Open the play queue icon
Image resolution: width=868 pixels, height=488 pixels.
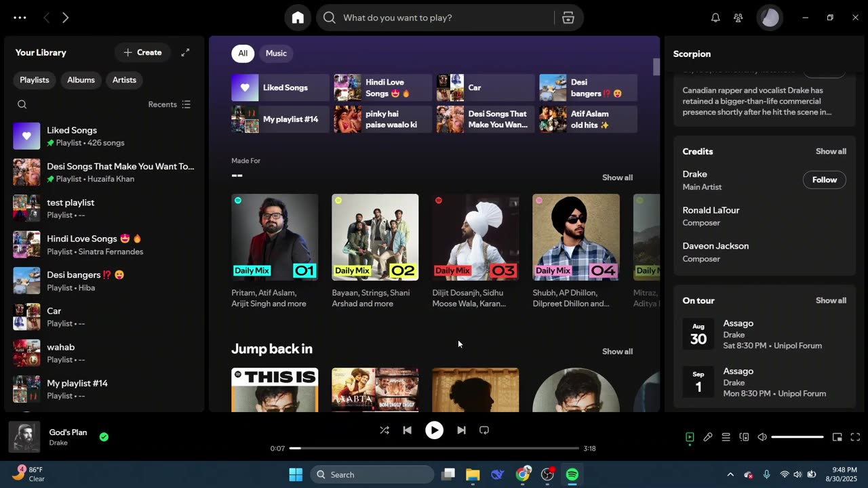pyautogui.click(x=726, y=437)
